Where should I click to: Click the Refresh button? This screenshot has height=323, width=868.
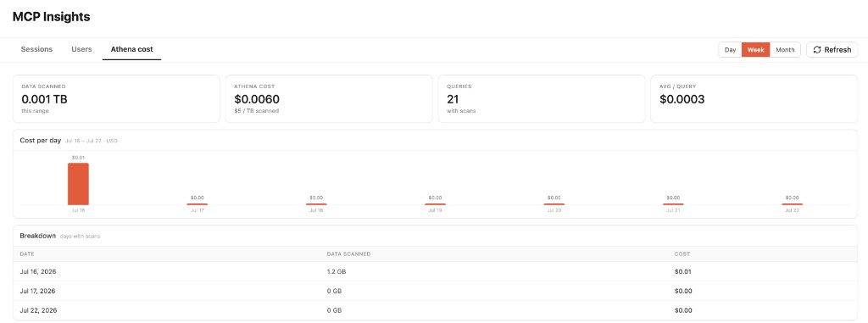click(832, 50)
